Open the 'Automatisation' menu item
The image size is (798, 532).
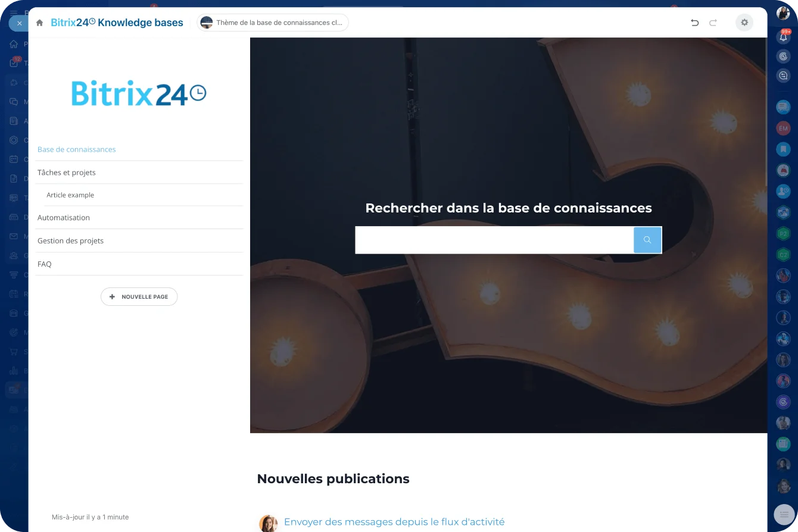(64, 218)
